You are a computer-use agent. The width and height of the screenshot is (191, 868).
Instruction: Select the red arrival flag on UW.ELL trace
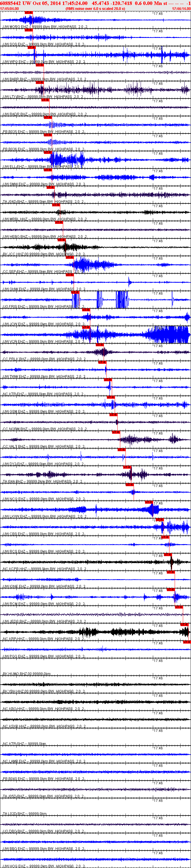pyautogui.click(x=47, y=152)
